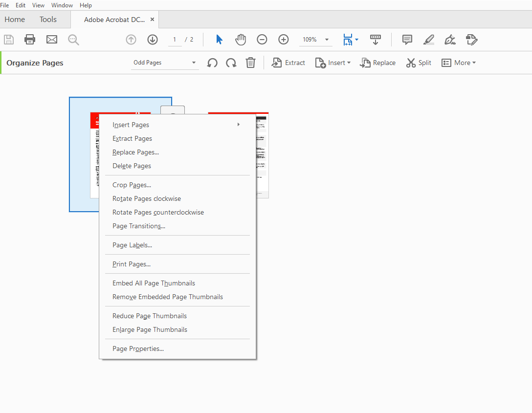Viewport: 532px width, 413px height.
Task: Open the comment speech bubble tool
Action: click(x=407, y=40)
